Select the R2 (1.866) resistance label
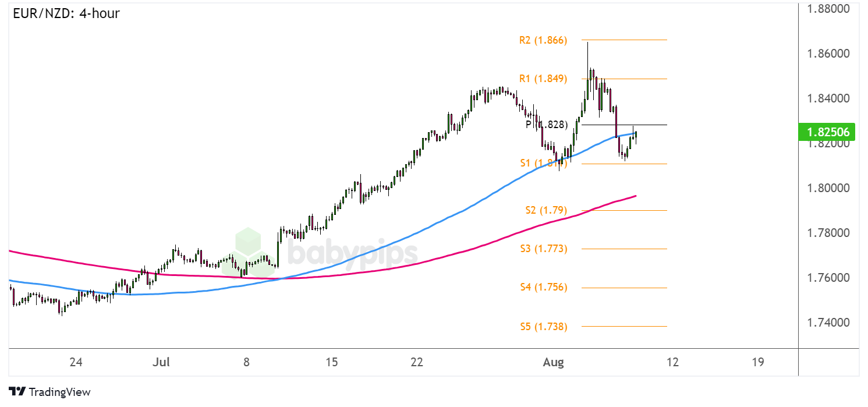This screenshot has width=868, height=407. 543,40
